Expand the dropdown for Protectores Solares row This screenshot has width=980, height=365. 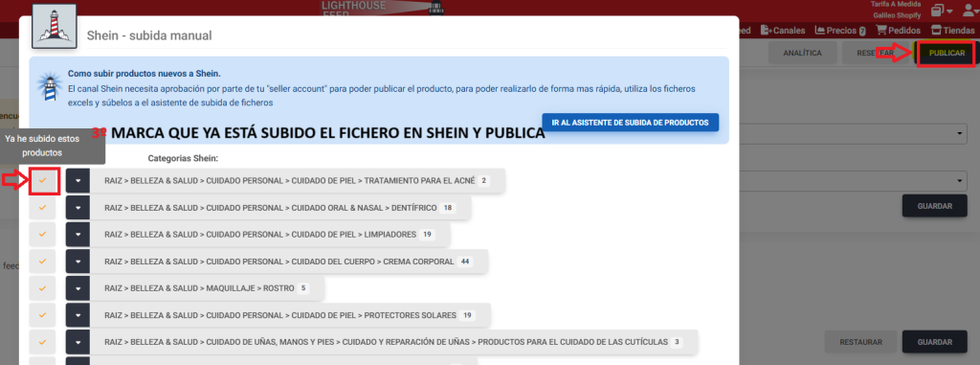pyautogui.click(x=78, y=315)
